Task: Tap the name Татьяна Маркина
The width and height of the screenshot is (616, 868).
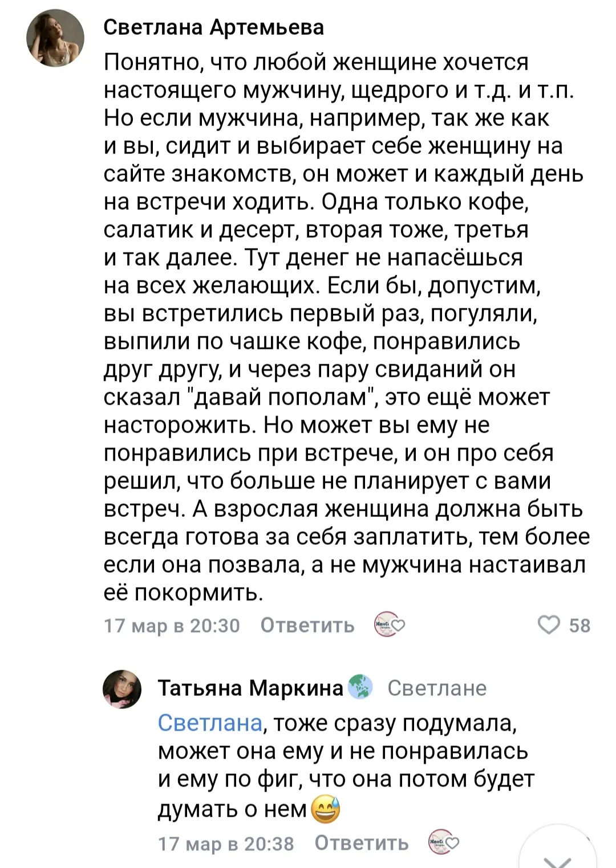Action: (250, 688)
